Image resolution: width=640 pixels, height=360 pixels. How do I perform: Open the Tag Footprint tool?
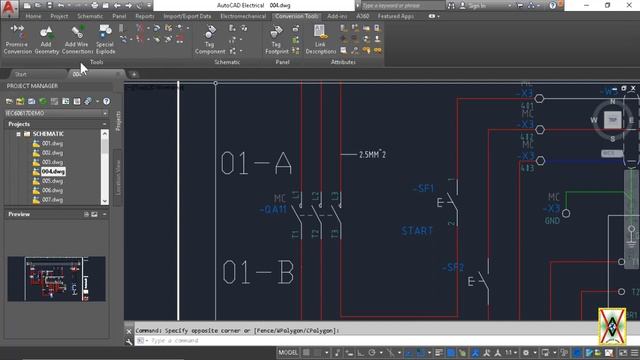(x=277, y=40)
